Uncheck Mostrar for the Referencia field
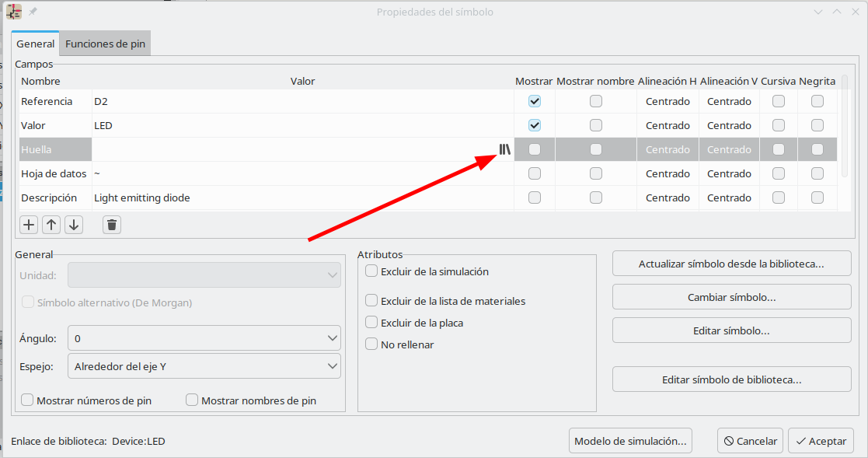Image resolution: width=868 pixels, height=458 pixels. (535, 101)
